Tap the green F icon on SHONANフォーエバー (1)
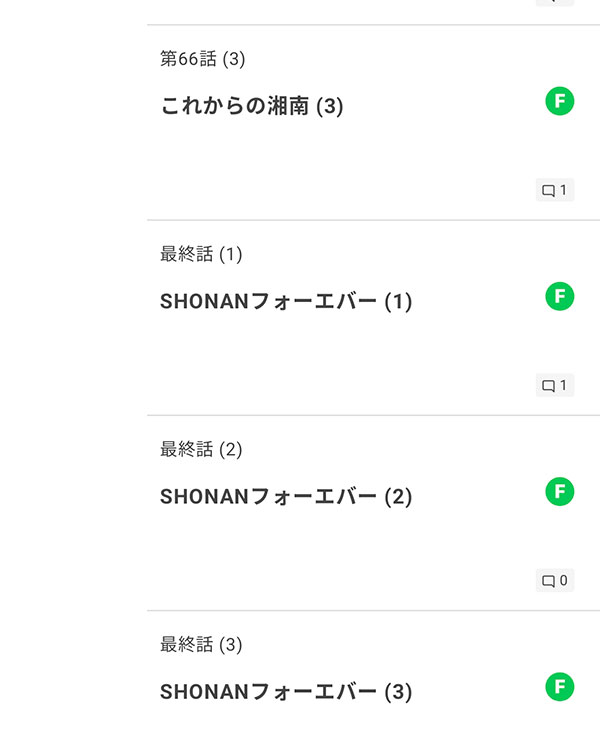This screenshot has height=750, width=600. pyautogui.click(x=560, y=296)
